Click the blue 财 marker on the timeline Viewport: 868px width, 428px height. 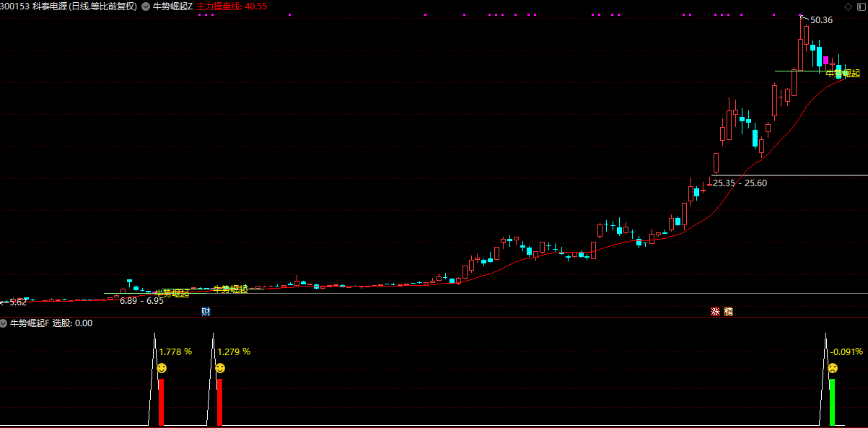(x=206, y=312)
